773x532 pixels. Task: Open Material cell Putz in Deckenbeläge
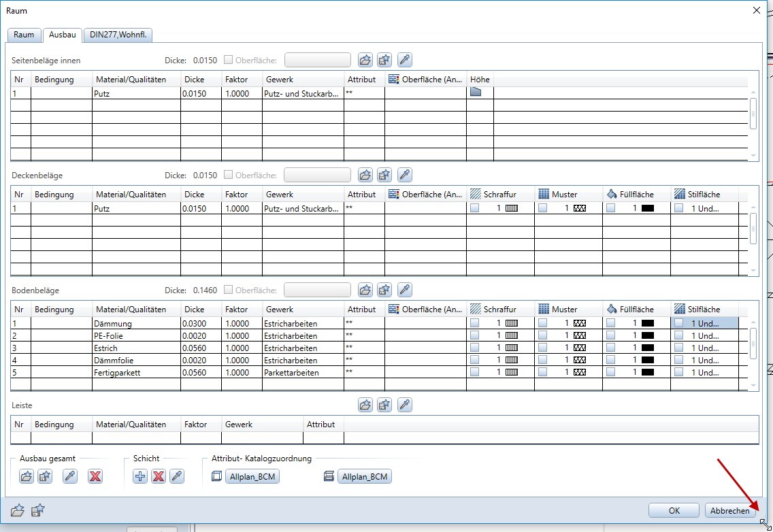click(x=137, y=209)
